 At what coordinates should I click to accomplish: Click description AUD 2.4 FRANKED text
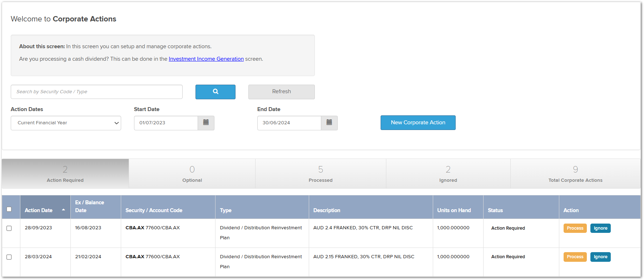[363, 228]
